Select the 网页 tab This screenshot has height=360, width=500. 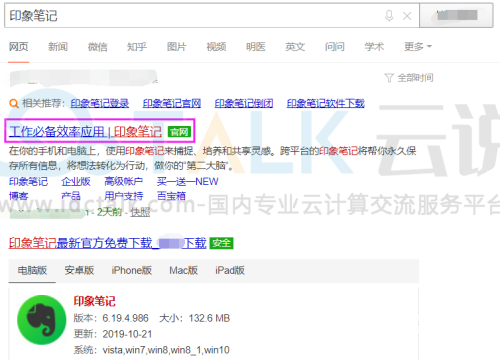pyautogui.click(x=19, y=47)
